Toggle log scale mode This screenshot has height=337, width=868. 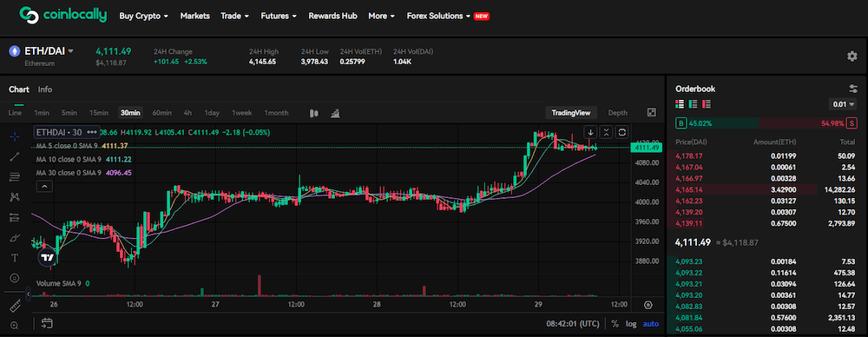(x=631, y=324)
